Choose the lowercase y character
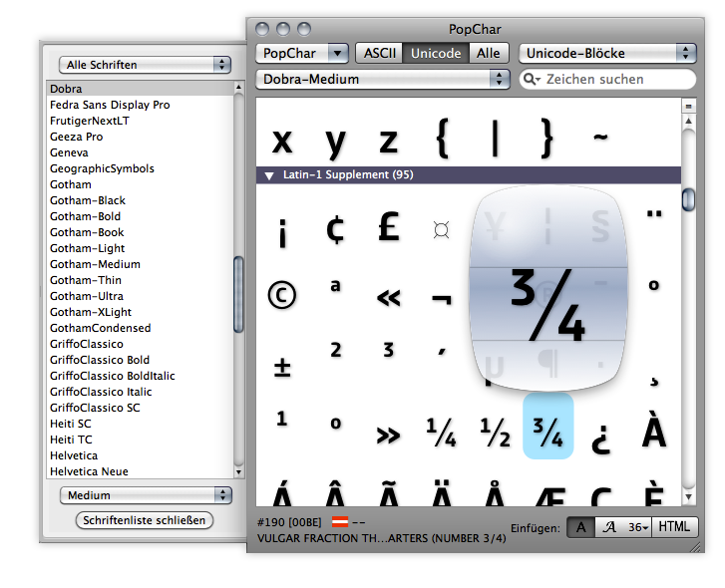This screenshot has width=725, height=588. [x=336, y=145]
